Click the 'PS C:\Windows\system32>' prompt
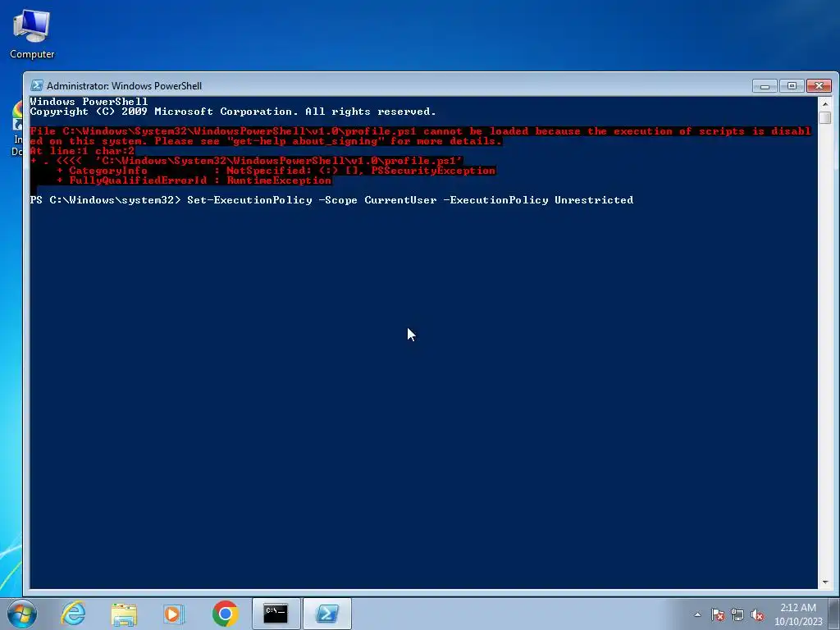This screenshot has width=840, height=630. [x=105, y=200]
